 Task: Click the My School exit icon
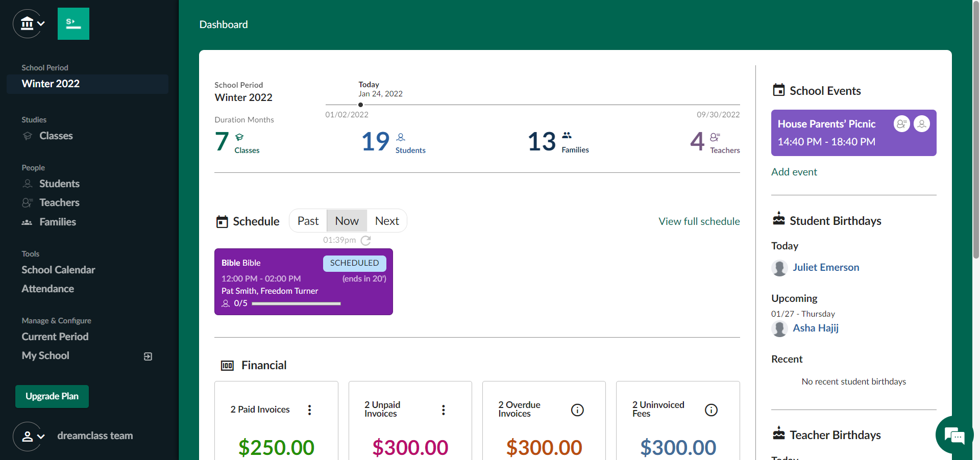(x=148, y=356)
